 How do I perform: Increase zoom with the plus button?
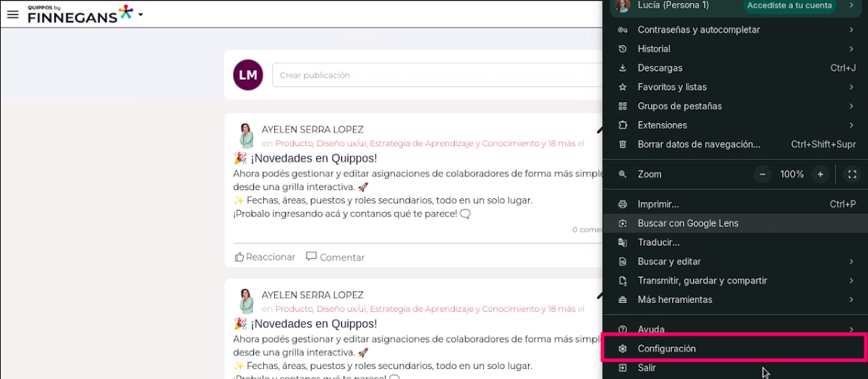(x=820, y=174)
